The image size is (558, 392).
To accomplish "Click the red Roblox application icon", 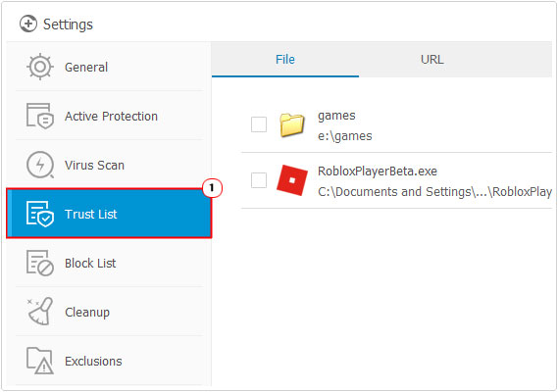I will tap(292, 180).
